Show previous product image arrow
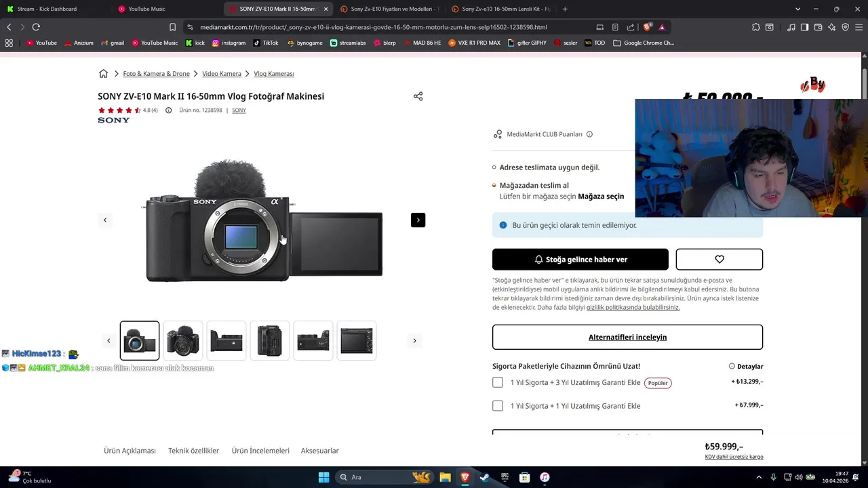Image resolution: width=868 pixels, height=488 pixels. pyautogui.click(x=105, y=220)
